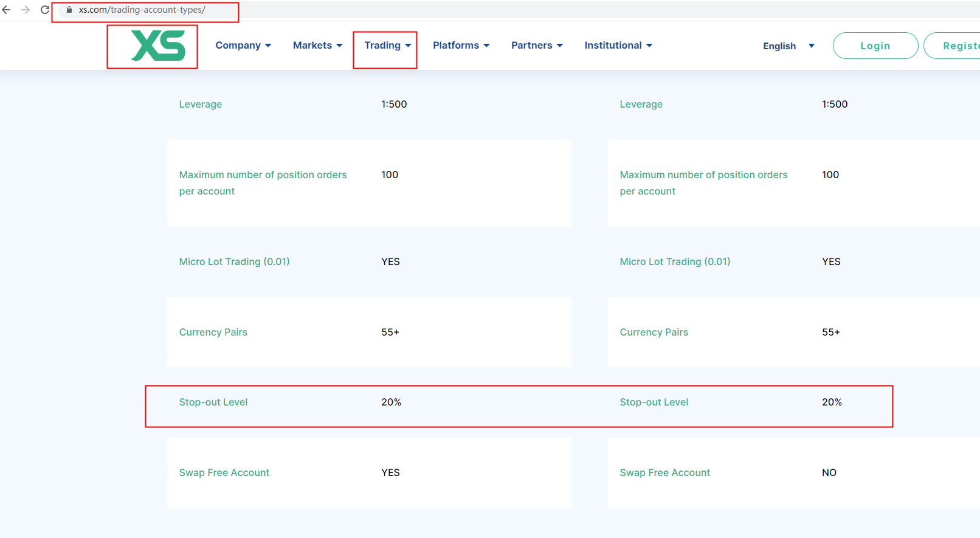Expand the Institutional menu
The image size is (980, 538).
618,46
